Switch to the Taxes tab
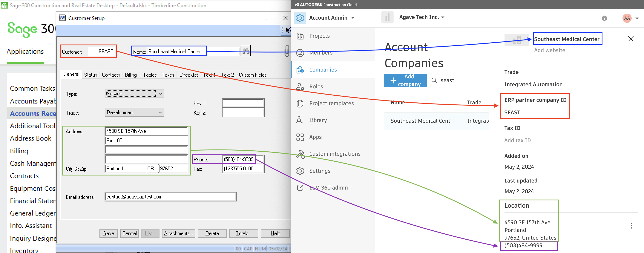The width and height of the screenshot is (644, 253). point(168,75)
